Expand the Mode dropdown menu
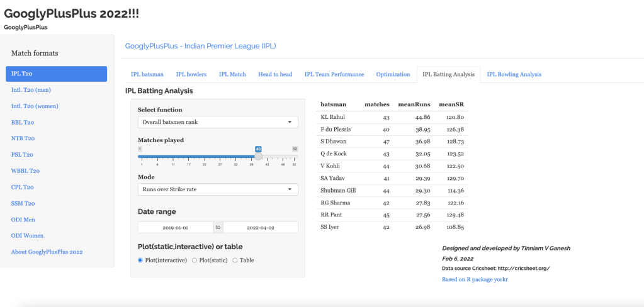Image resolution: width=644 pixels, height=307 pixels. point(218,189)
